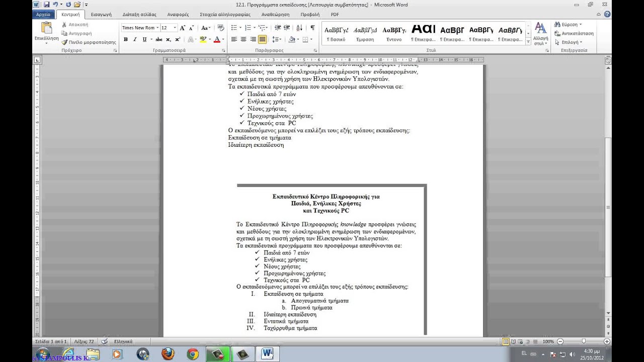Click the Grow Font icon

[x=183, y=28]
